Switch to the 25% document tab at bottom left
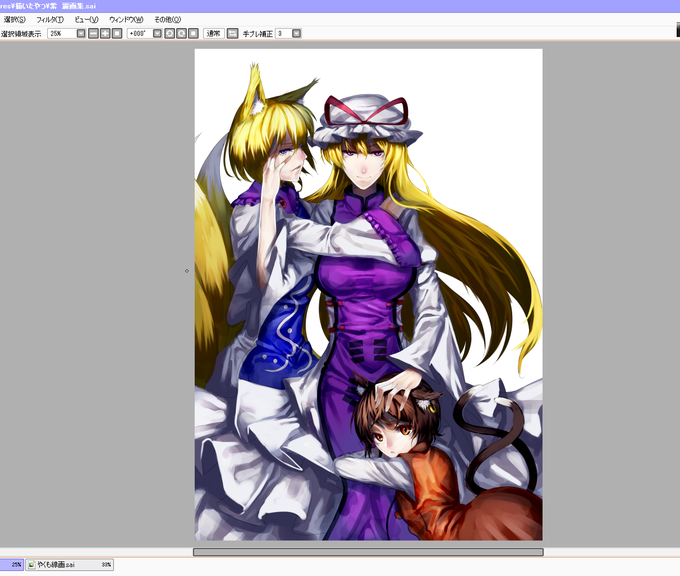The height and width of the screenshot is (576, 680). click(x=12, y=564)
